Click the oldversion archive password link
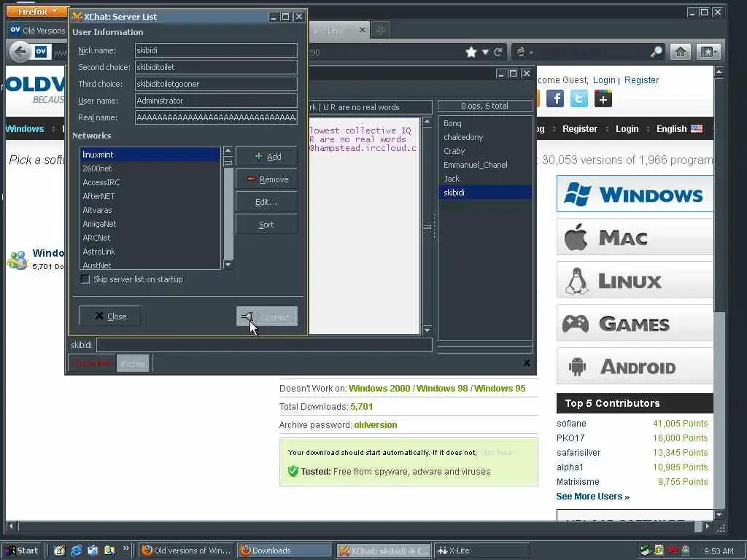747x560 pixels. coord(376,425)
